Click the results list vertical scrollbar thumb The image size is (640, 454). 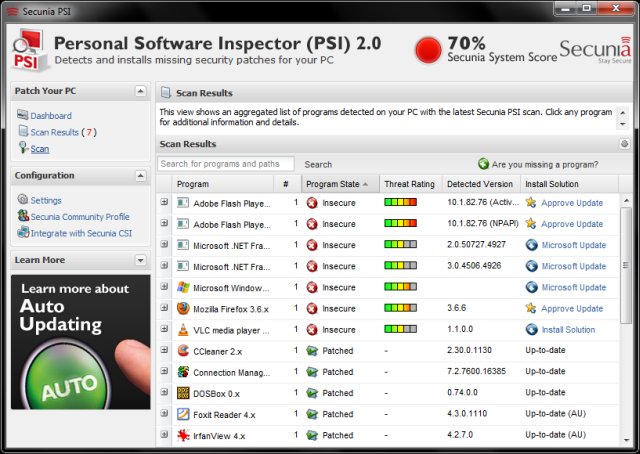[x=625, y=265]
